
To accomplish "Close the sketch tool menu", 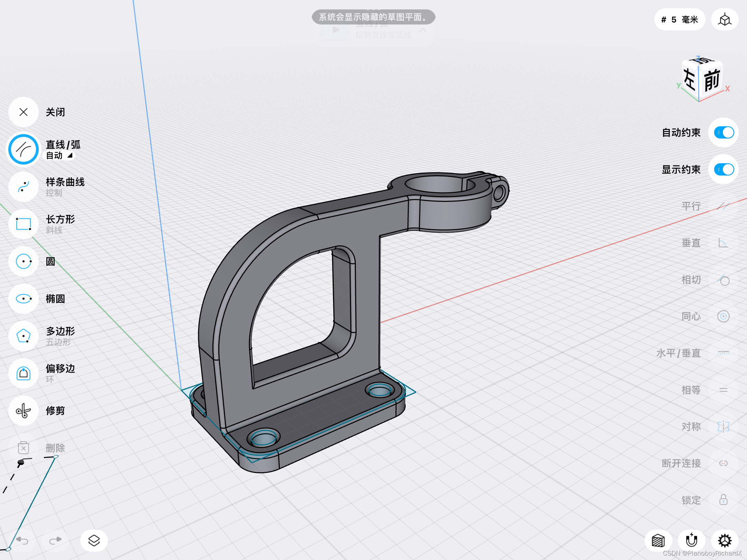I will pos(24,112).
